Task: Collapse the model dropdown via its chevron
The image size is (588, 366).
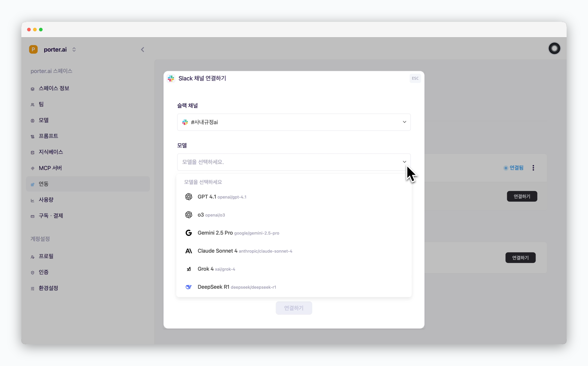Action: point(404,162)
